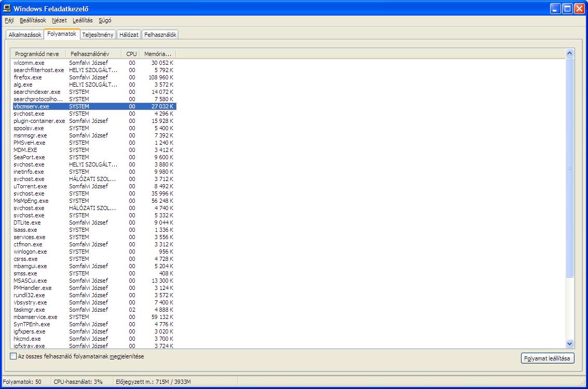Viewport: 588px width, 389px height.
Task: Click the CPU-használat: 3% status entry
Action: [x=78, y=382]
